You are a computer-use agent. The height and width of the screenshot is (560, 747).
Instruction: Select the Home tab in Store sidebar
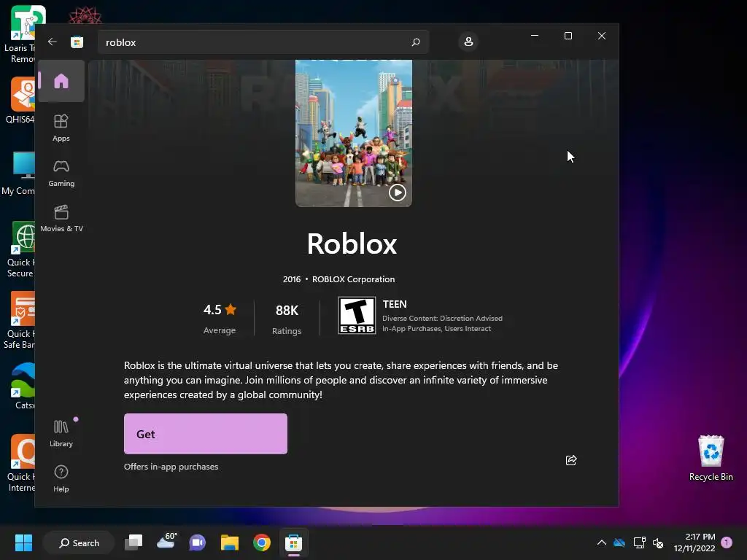pyautogui.click(x=61, y=81)
